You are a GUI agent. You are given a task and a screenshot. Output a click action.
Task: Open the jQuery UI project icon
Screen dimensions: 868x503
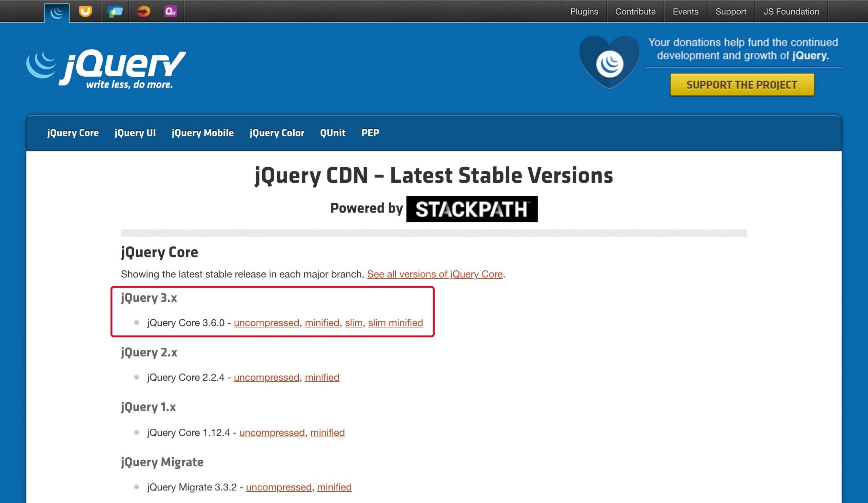85,12
